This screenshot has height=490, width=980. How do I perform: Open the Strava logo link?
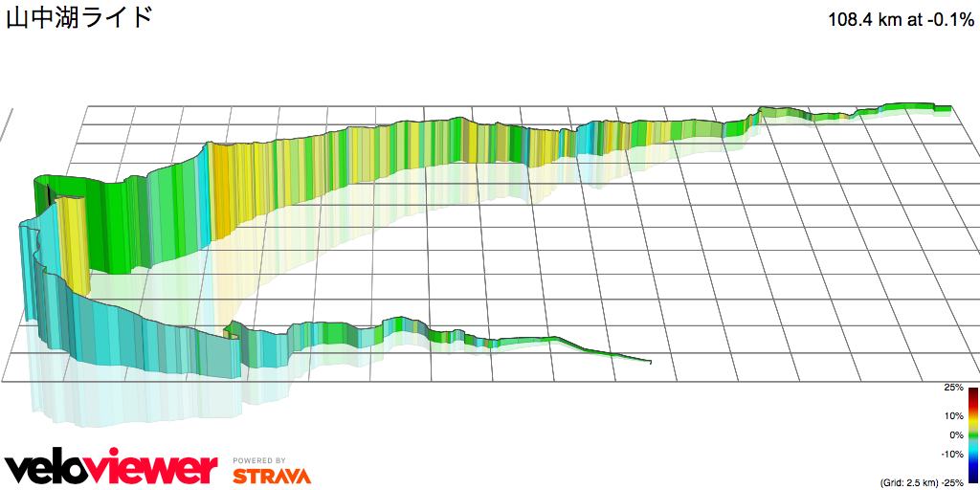click(271, 475)
